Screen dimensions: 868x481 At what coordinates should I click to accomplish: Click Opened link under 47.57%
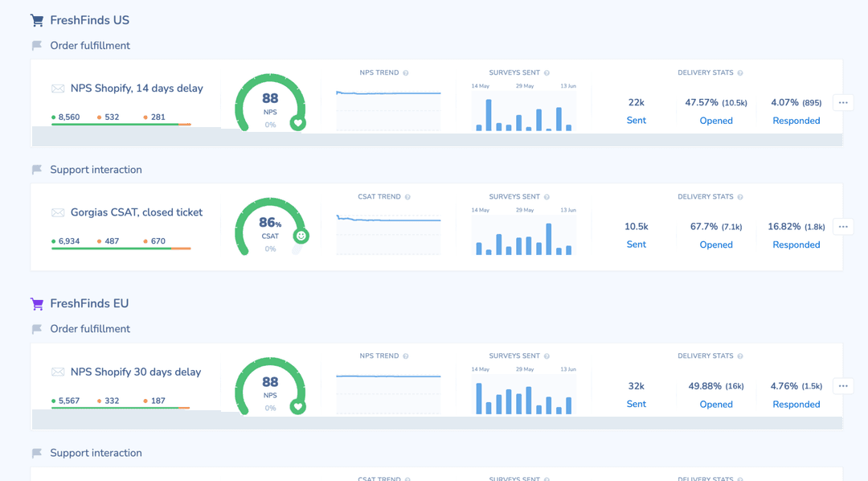pos(716,121)
